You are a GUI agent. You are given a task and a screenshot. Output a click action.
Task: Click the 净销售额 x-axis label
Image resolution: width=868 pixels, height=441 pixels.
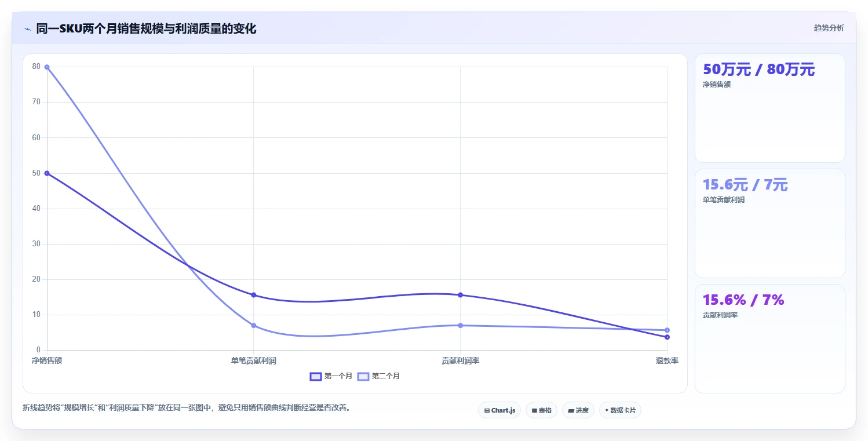(47, 360)
